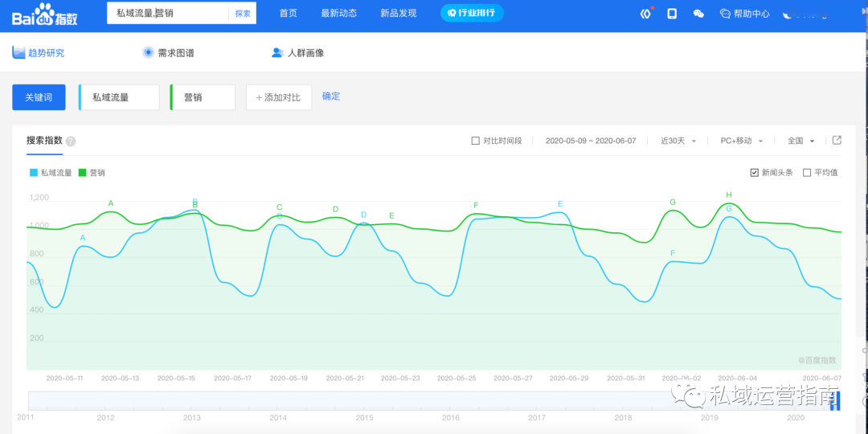Click the 需求图谱 circle icon
This screenshot has height=434, width=868.
point(149,52)
